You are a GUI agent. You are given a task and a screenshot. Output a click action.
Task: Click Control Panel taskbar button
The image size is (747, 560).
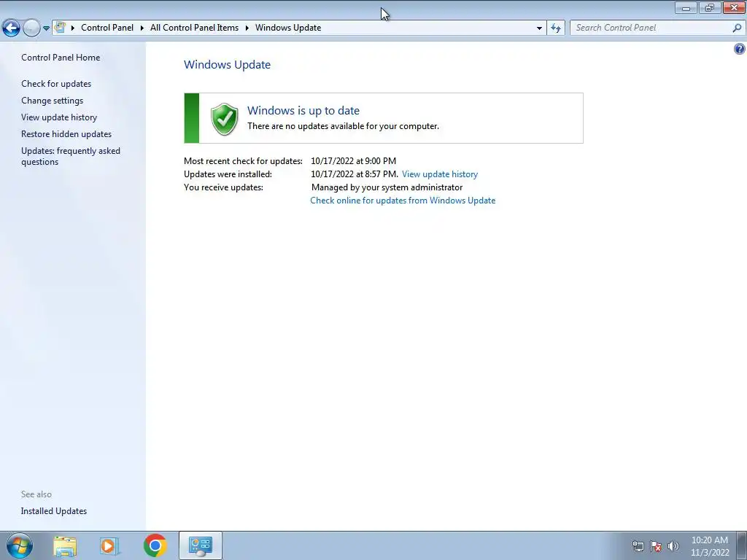tap(201, 545)
